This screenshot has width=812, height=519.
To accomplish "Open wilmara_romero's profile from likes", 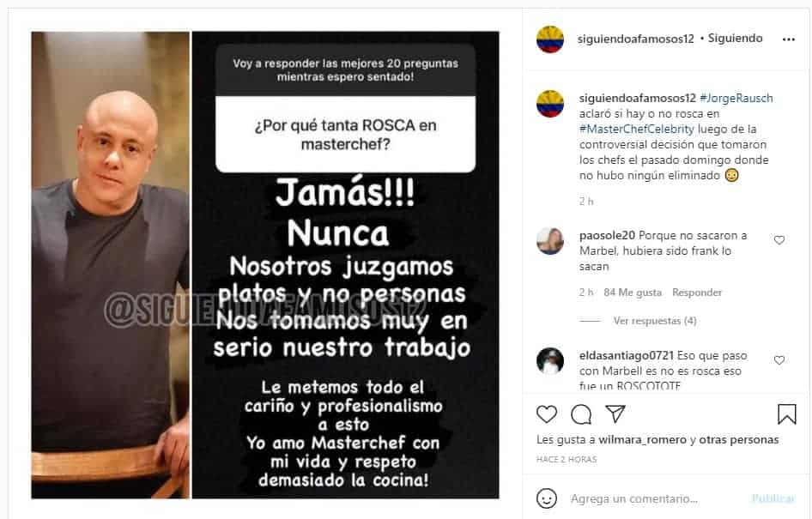I will point(642,440).
